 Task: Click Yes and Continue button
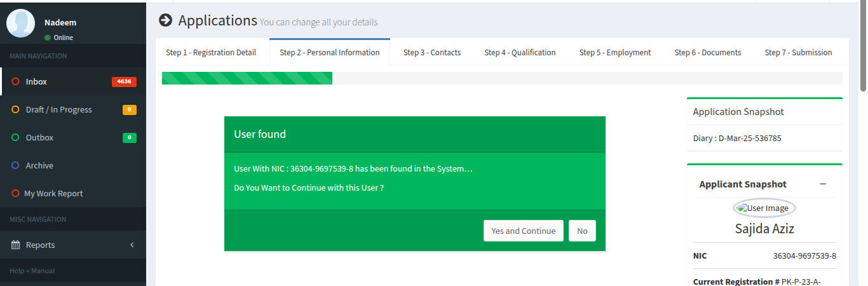pyautogui.click(x=524, y=231)
